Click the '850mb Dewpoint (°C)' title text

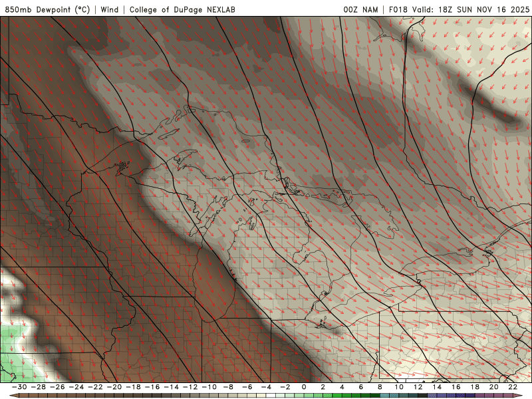[x=47, y=9]
